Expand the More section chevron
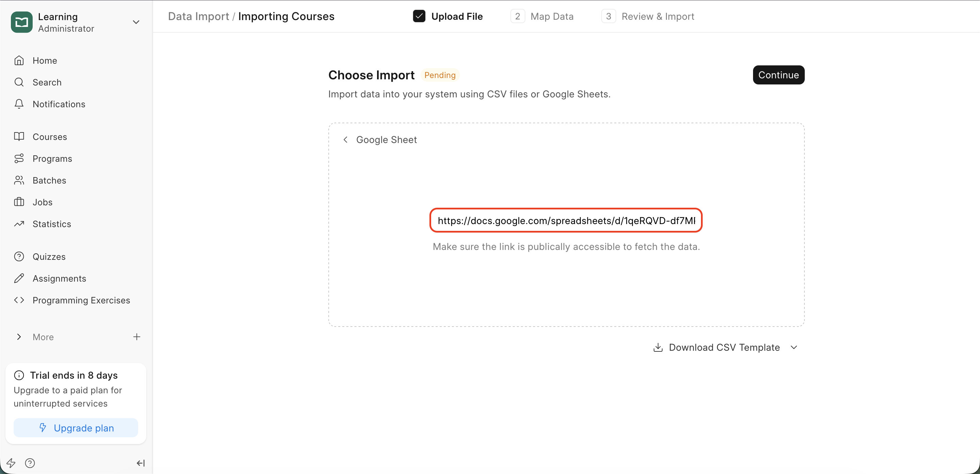980x474 pixels. [x=19, y=337]
